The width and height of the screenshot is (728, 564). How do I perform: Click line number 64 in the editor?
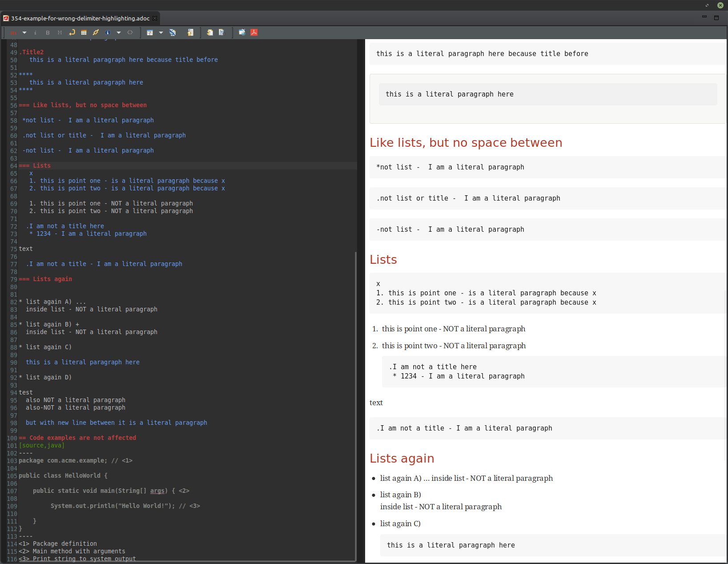pos(13,165)
